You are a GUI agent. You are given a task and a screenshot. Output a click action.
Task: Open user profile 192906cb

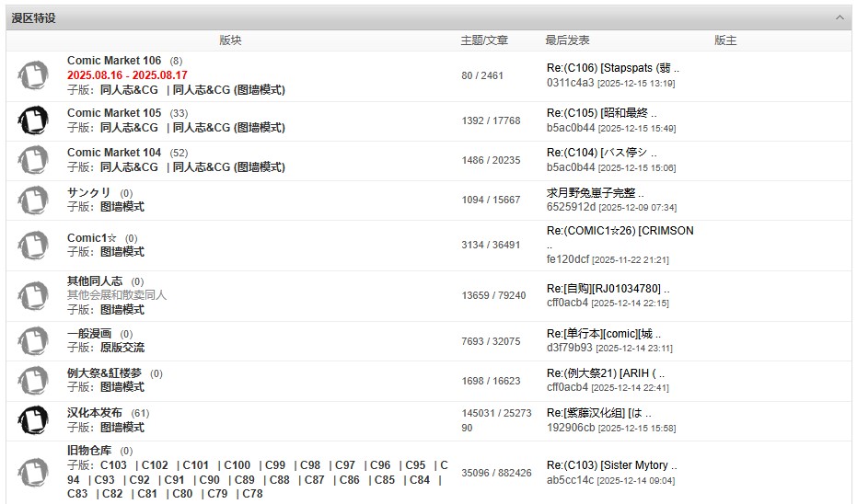570,428
